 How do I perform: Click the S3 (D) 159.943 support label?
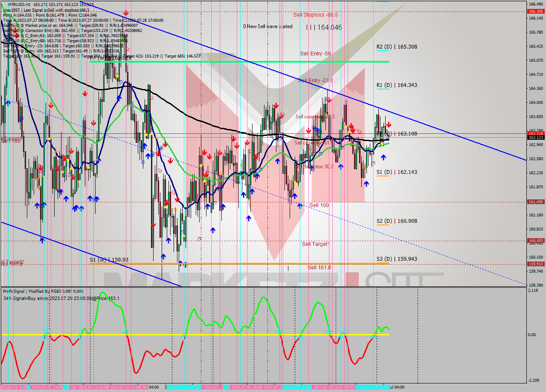tap(396, 259)
